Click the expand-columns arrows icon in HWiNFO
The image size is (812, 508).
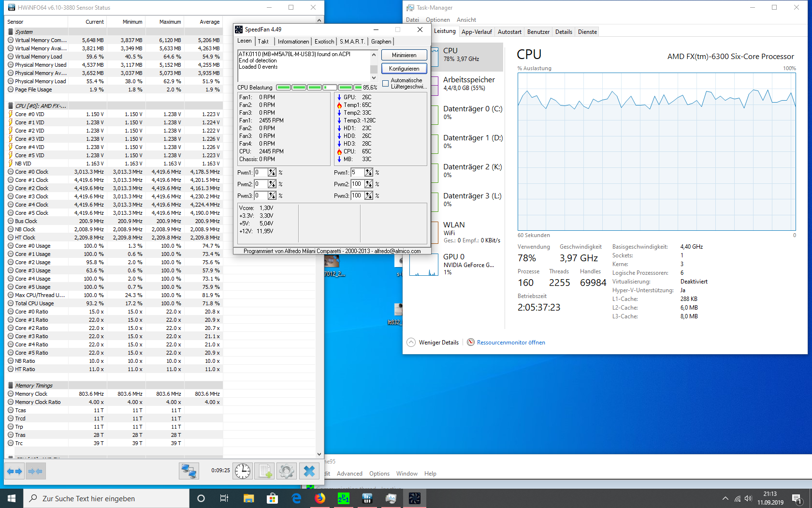15,471
